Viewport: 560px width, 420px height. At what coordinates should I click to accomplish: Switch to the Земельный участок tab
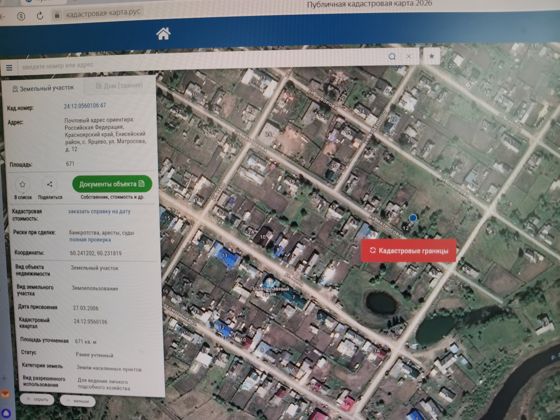pyautogui.click(x=43, y=88)
